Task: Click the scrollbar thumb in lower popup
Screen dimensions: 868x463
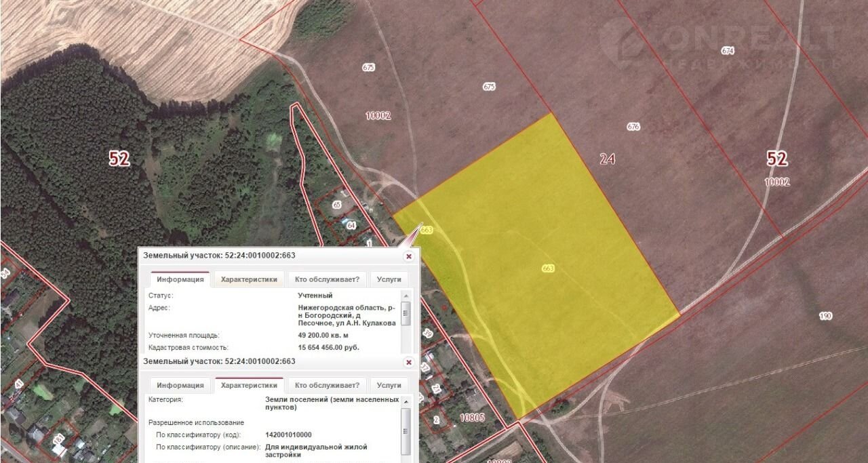Action: point(406,422)
